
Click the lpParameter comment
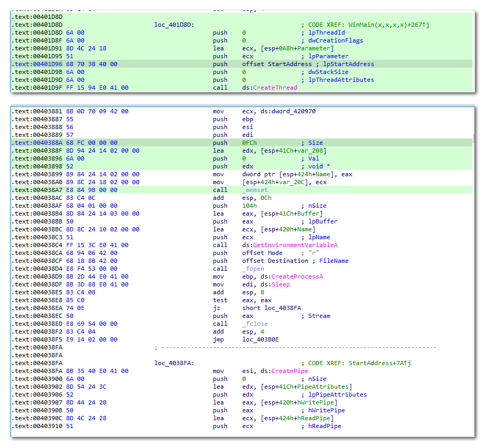coord(328,57)
